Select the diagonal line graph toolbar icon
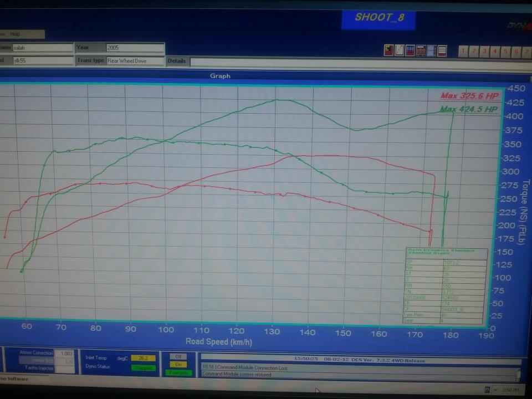 399,51
